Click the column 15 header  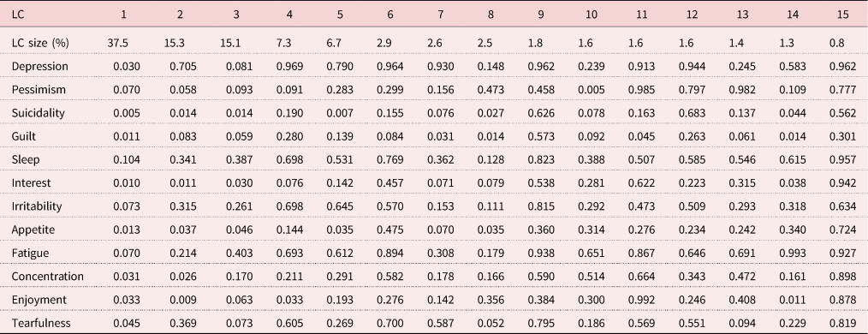coord(843,15)
